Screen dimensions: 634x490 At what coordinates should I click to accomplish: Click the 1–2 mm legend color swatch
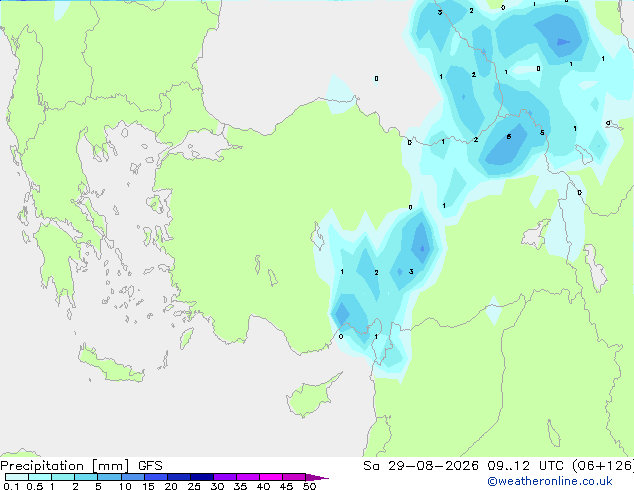[x=63, y=477]
